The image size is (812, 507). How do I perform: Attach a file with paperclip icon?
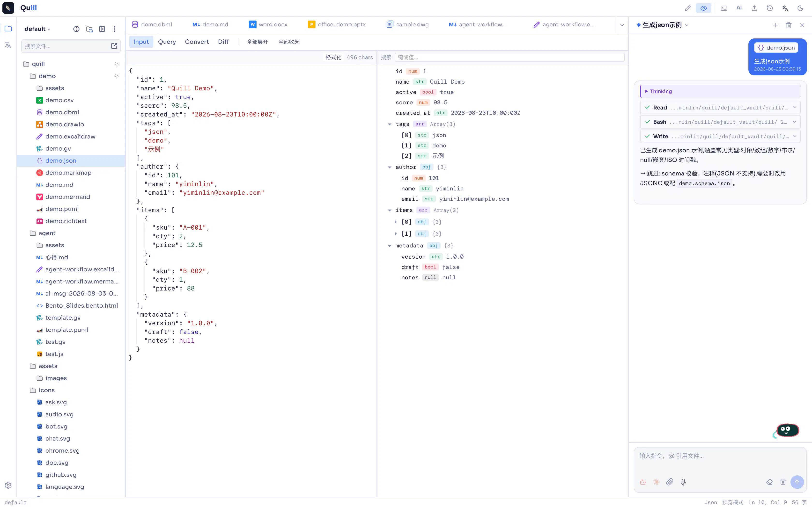coord(669,482)
